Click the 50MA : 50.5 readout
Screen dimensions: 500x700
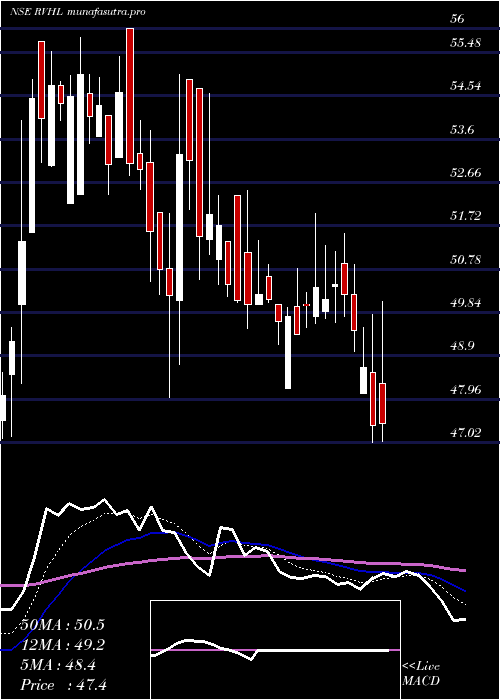[62, 625]
